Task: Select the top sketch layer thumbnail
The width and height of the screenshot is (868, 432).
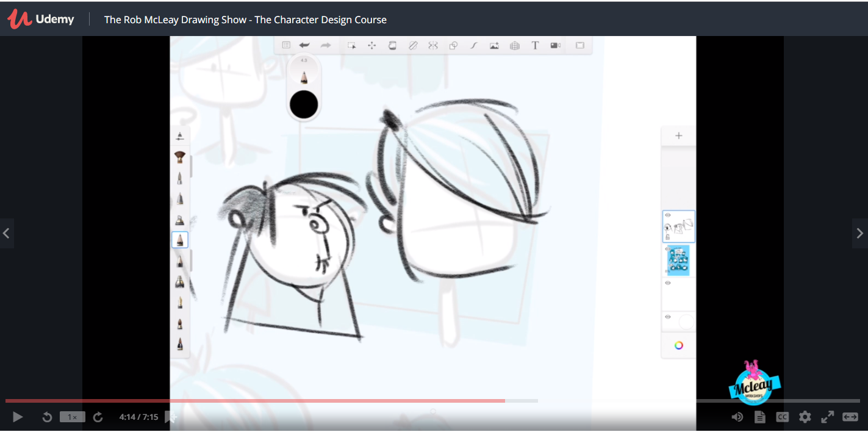Action: tap(678, 227)
